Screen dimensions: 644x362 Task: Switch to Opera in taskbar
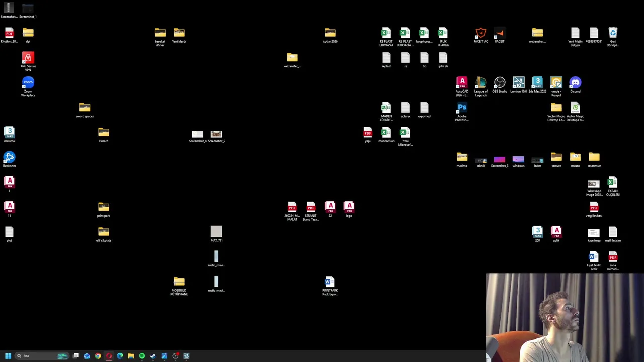109,356
